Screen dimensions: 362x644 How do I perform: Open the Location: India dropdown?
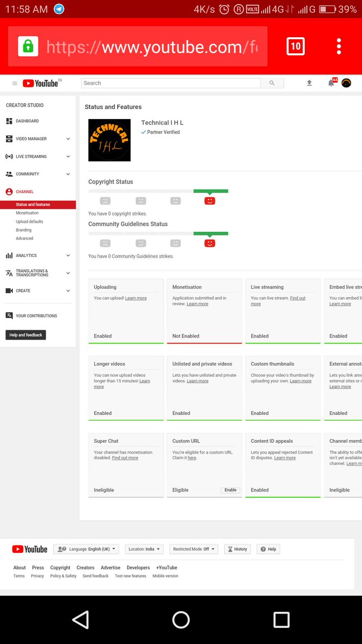(144, 549)
